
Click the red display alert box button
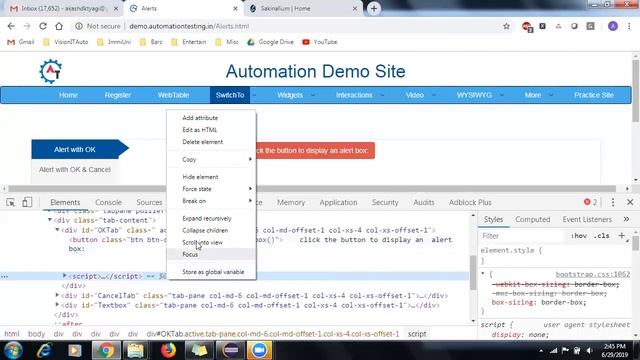click(315, 151)
